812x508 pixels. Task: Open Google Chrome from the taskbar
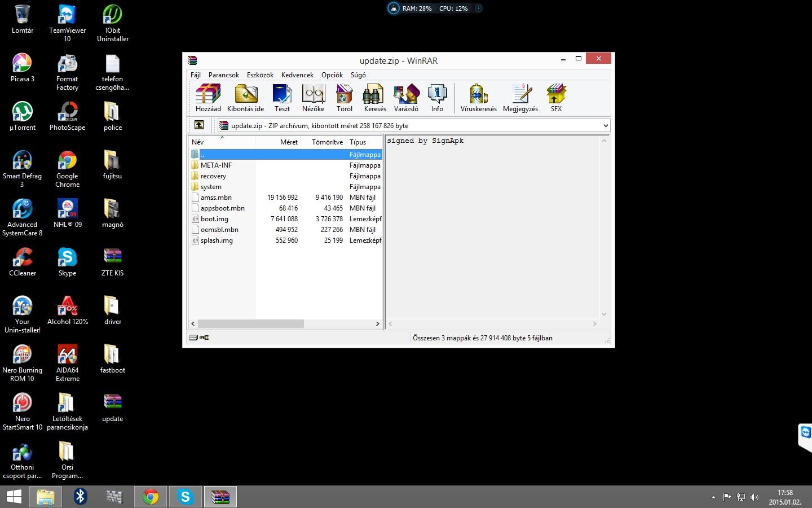pos(150,497)
